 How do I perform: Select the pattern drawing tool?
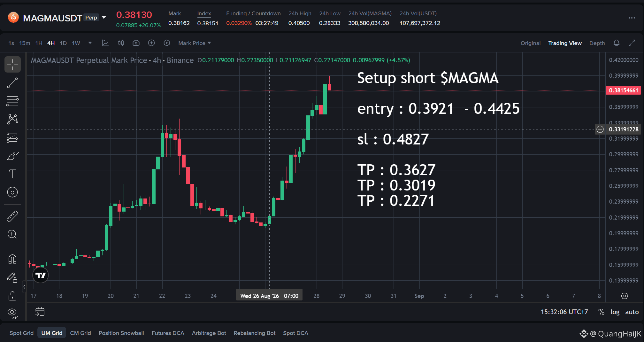[x=12, y=119]
